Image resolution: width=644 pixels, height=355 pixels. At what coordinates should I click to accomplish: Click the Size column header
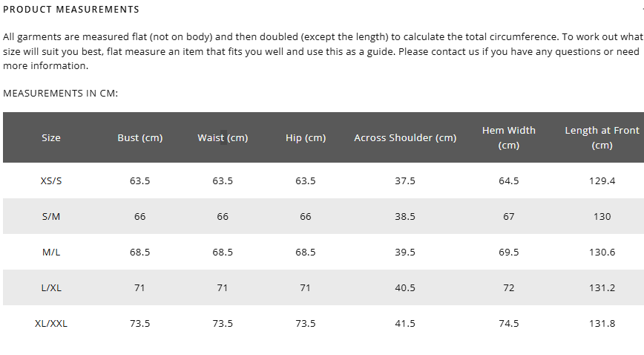click(51, 138)
